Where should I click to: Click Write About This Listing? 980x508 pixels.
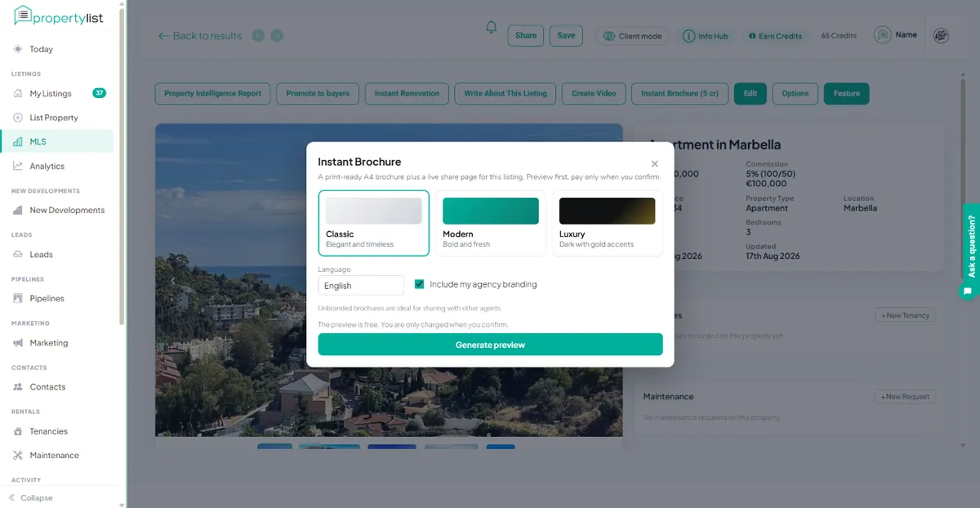tap(506, 93)
